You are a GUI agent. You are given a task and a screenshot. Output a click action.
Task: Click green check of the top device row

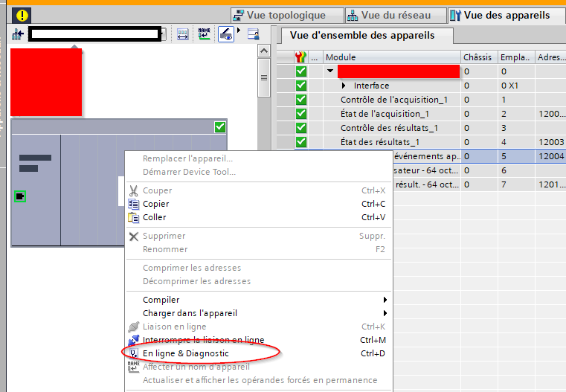pos(301,71)
